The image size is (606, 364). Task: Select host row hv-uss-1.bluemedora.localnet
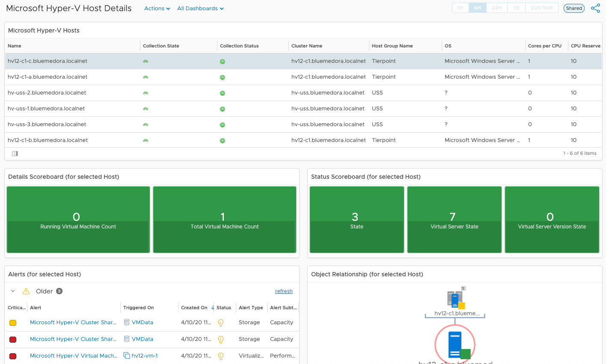coord(303,109)
